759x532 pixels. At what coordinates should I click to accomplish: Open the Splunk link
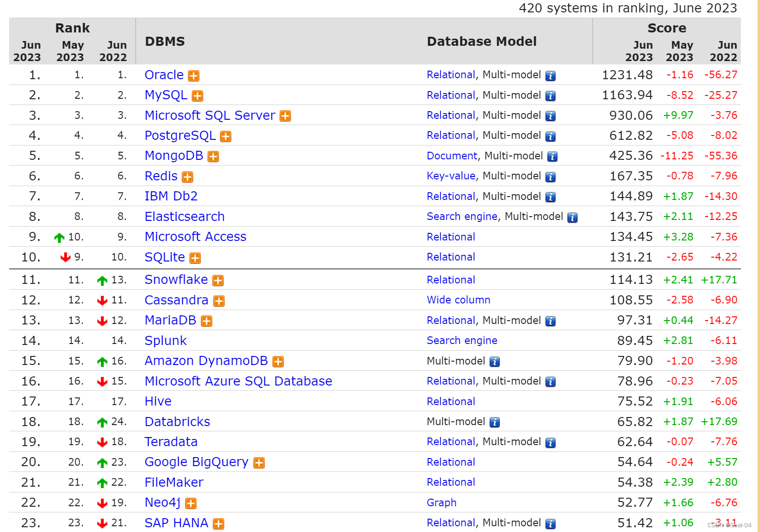click(x=166, y=341)
